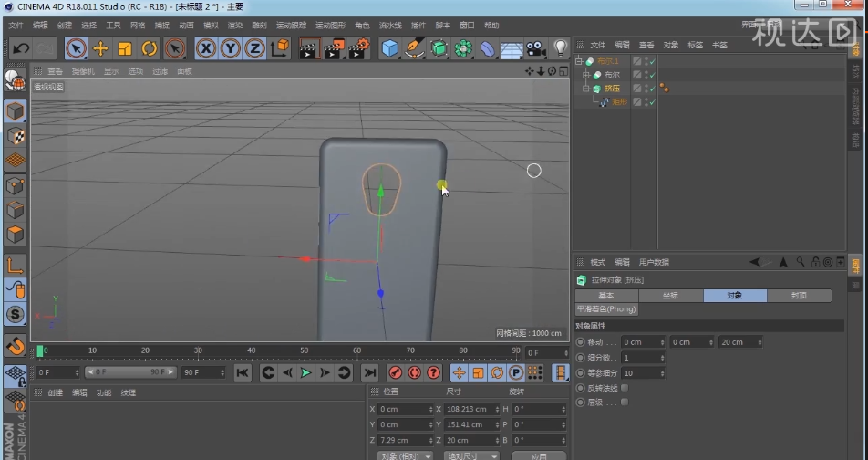Open the Spline Pen tool
The width and height of the screenshot is (868, 460).
click(x=414, y=48)
